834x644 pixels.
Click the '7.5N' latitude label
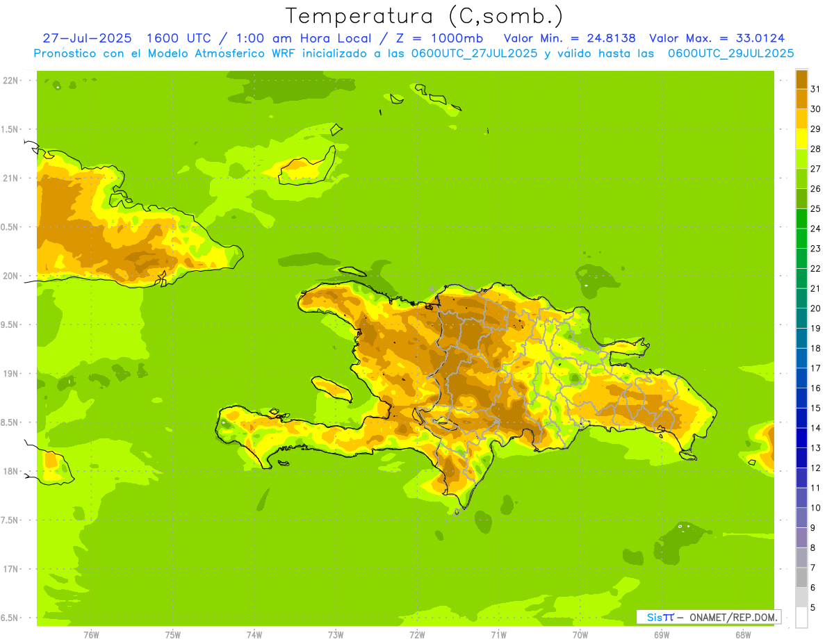tap(10, 520)
